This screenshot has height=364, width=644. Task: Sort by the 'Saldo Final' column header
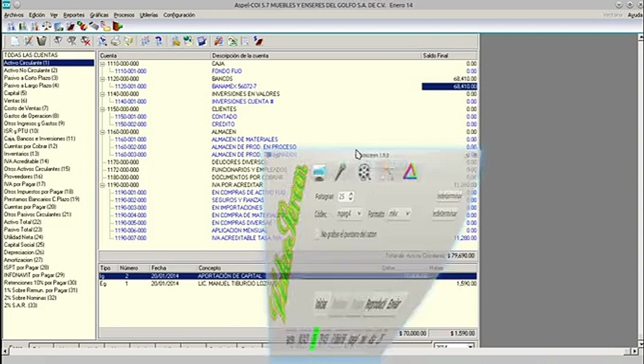(449, 56)
